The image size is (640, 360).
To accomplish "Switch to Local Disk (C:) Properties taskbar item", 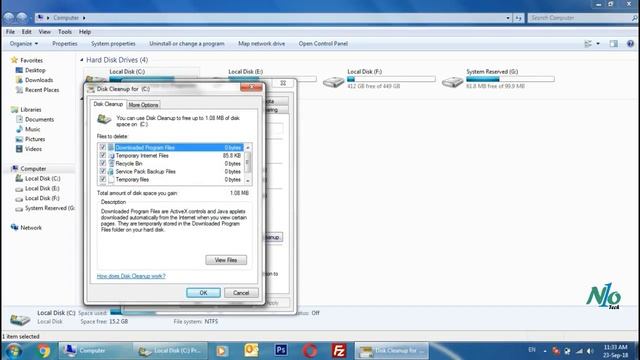I will pyautogui.click(x=170, y=351).
